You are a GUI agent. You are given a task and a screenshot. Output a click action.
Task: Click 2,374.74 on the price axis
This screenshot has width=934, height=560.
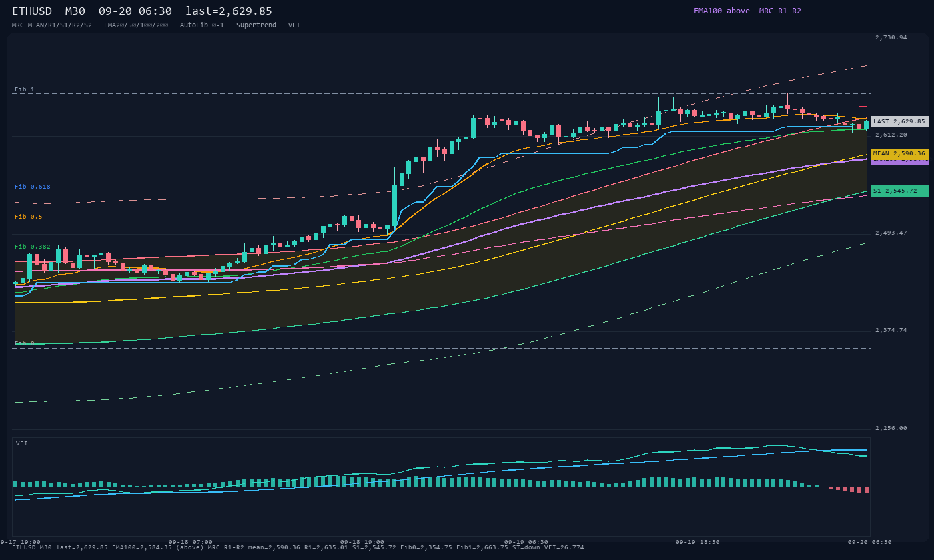(891, 330)
